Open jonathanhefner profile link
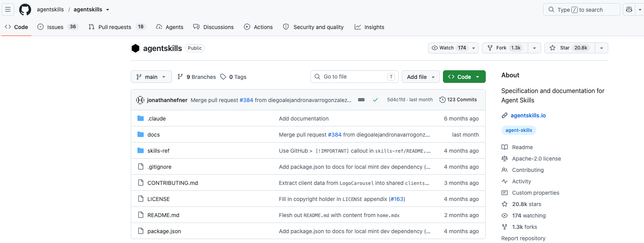644x243 pixels. pos(167,100)
